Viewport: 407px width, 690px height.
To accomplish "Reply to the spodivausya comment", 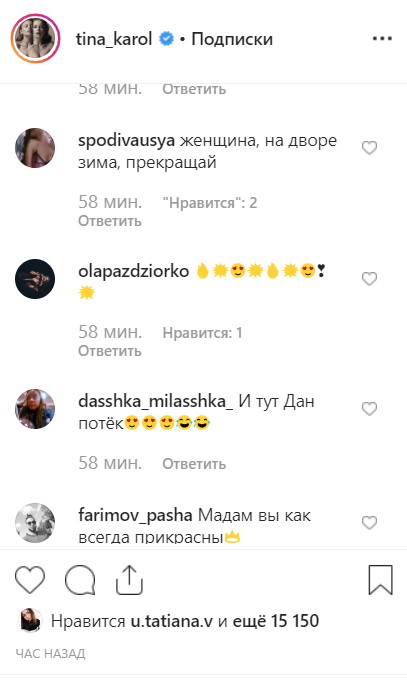I will point(110,220).
